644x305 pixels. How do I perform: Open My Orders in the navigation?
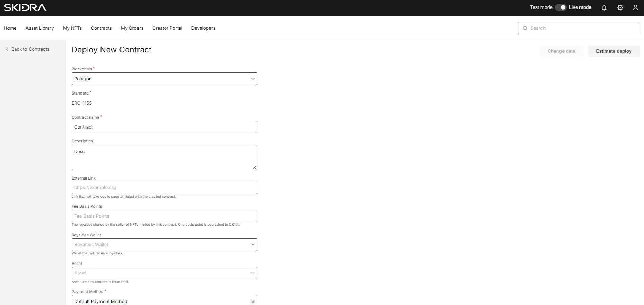(x=132, y=28)
